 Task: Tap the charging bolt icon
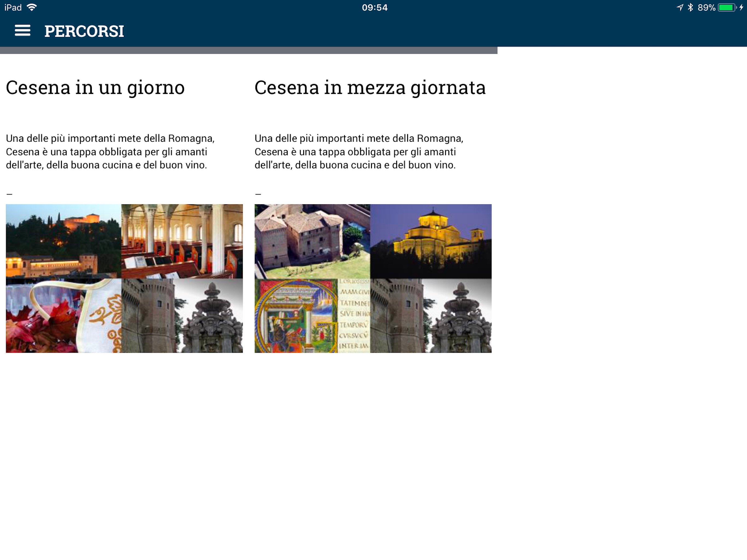tap(741, 7)
